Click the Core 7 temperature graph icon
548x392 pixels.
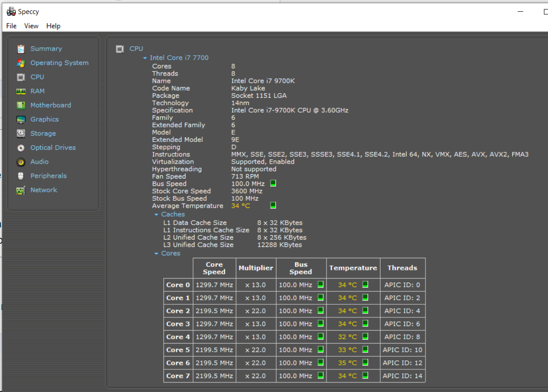point(365,375)
